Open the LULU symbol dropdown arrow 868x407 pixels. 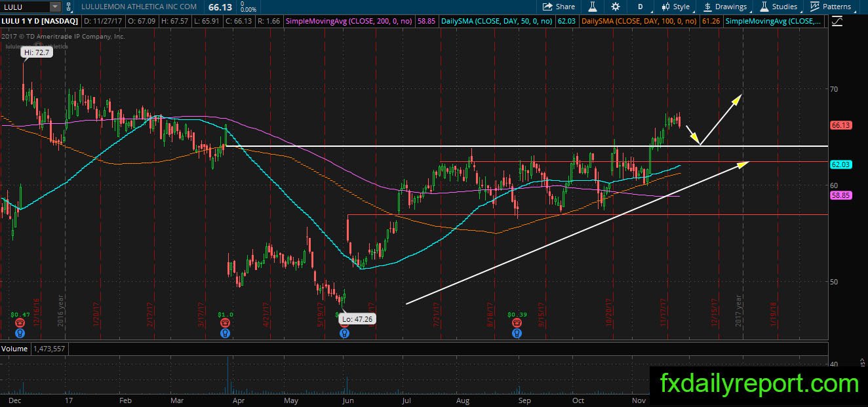point(54,7)
